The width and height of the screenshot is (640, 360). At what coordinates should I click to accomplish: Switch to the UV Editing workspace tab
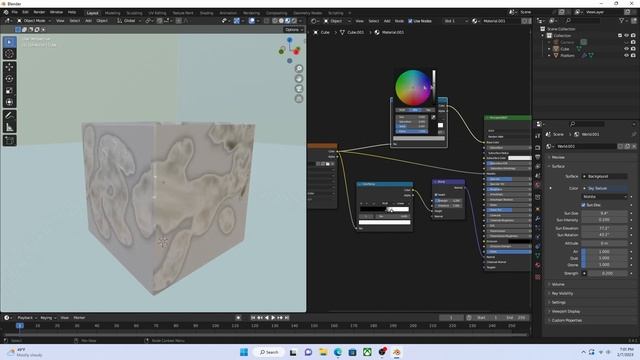pyautogui.click(x=157, y=13)
